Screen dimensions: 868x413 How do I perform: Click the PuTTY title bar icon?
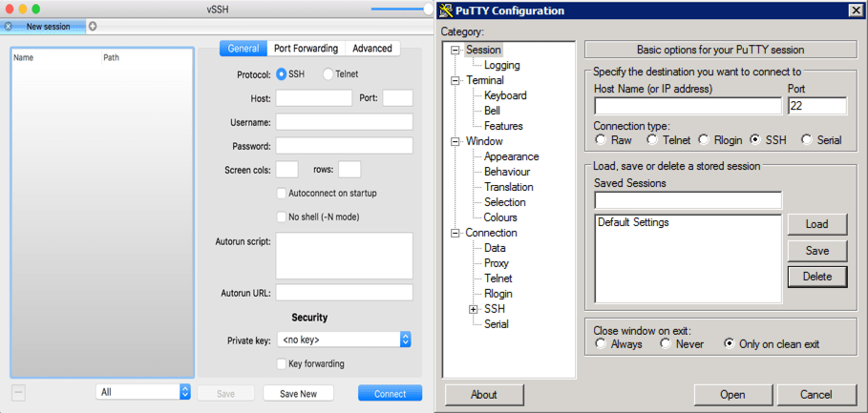tap(446, 10)
